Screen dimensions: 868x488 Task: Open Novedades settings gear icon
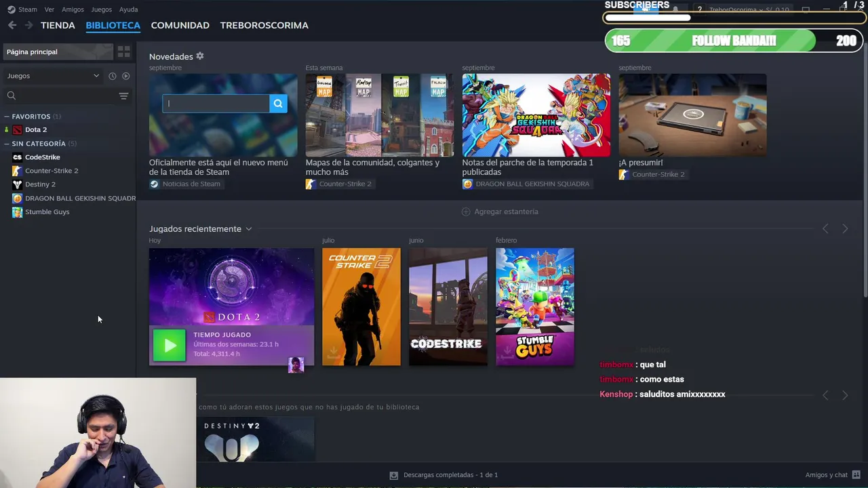[199, 56]
